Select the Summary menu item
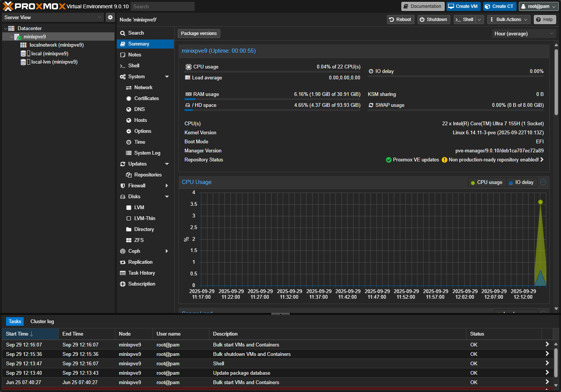Image resolution: width=561 pixels, height=392 pixels. (138, 44)
